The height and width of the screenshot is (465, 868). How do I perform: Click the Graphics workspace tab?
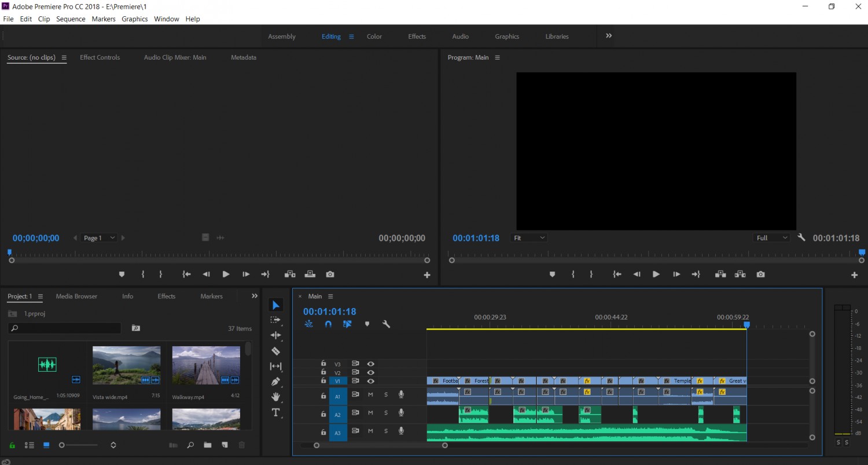[x=507, y=36]
